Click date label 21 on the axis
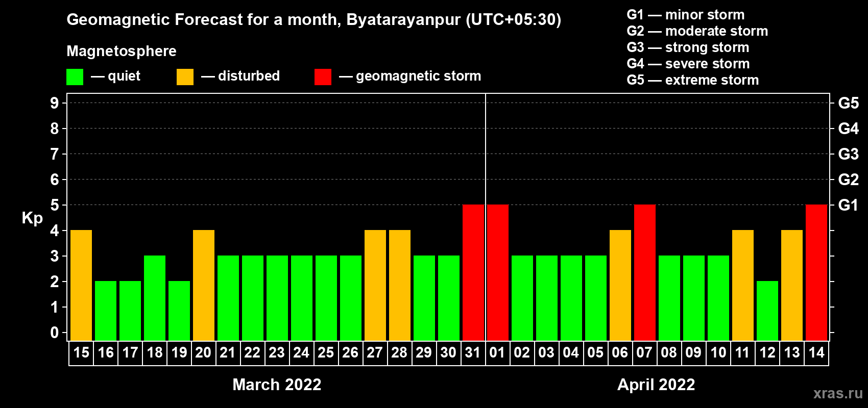The image size is (868, 408). [228, 352]
